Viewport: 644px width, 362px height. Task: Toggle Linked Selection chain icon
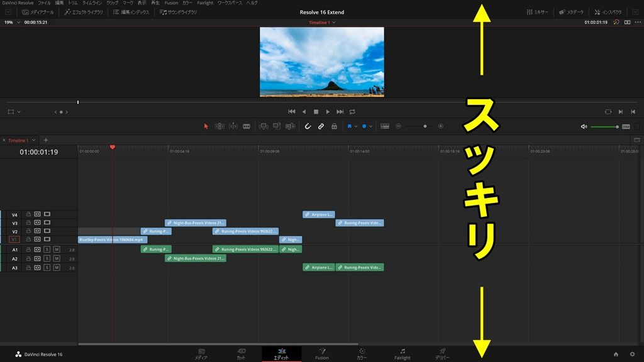click(x=321, y=126)
